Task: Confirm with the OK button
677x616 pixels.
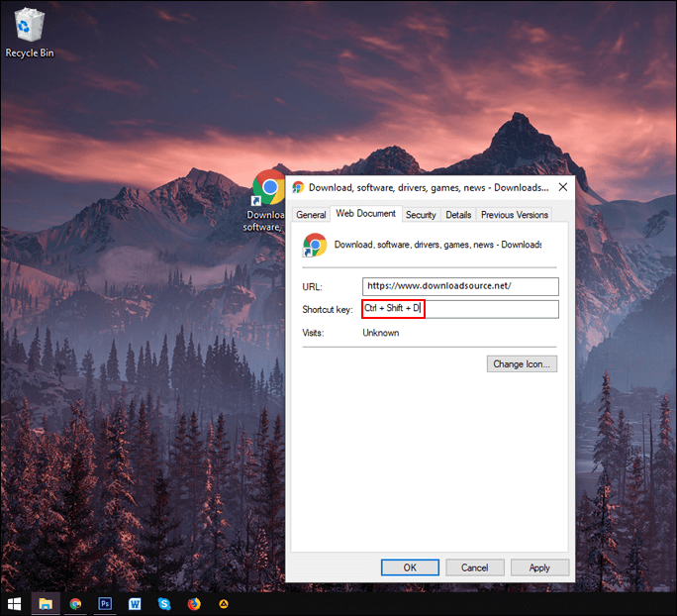Action: point(410,567)
